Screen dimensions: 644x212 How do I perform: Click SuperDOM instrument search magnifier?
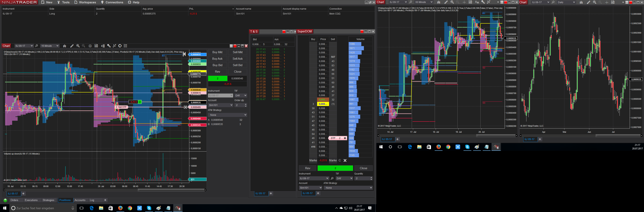click(332, 178)
